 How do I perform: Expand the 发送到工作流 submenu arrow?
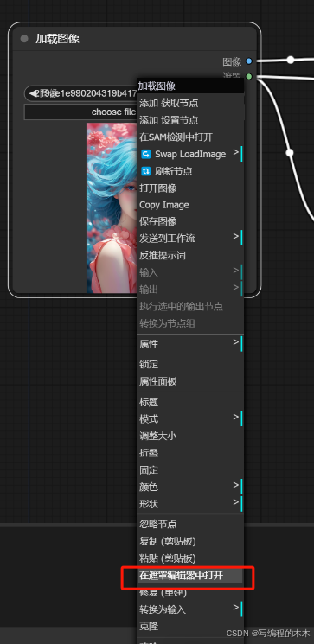click(x=236, y=236)
